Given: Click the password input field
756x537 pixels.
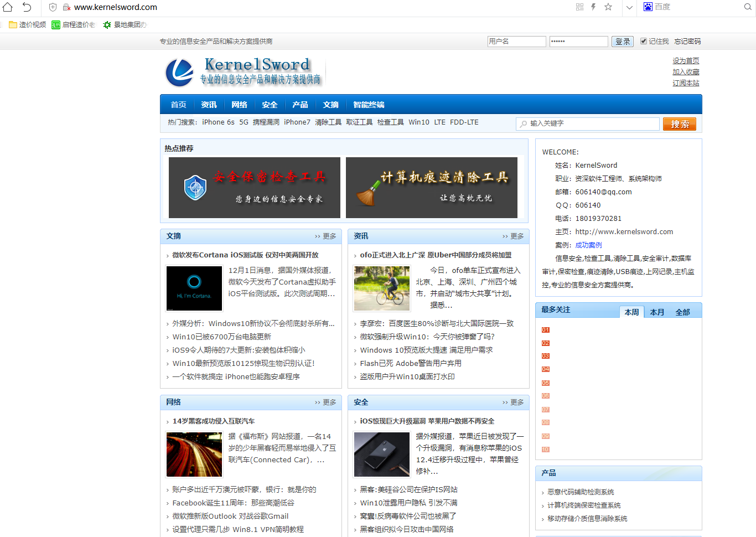Looking at the screenshot, I should (579, 42).
